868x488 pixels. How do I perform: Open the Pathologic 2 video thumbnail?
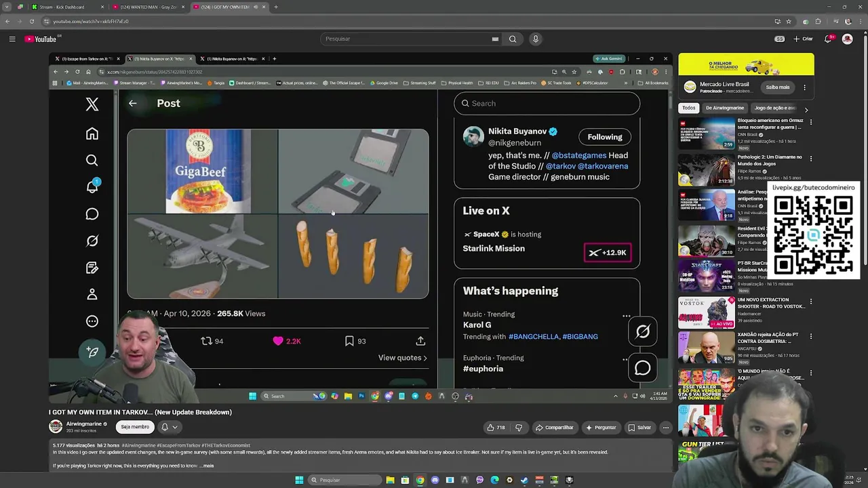[707, 170]
